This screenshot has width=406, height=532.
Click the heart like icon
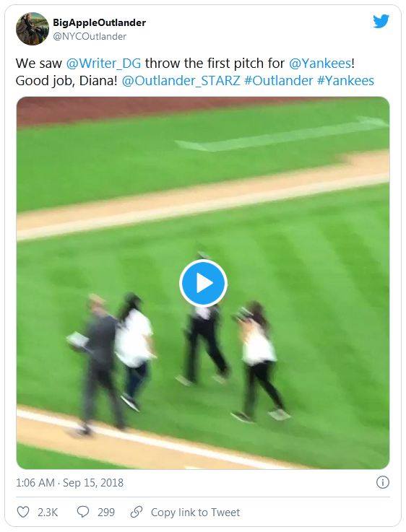click(x=23, y=512)
